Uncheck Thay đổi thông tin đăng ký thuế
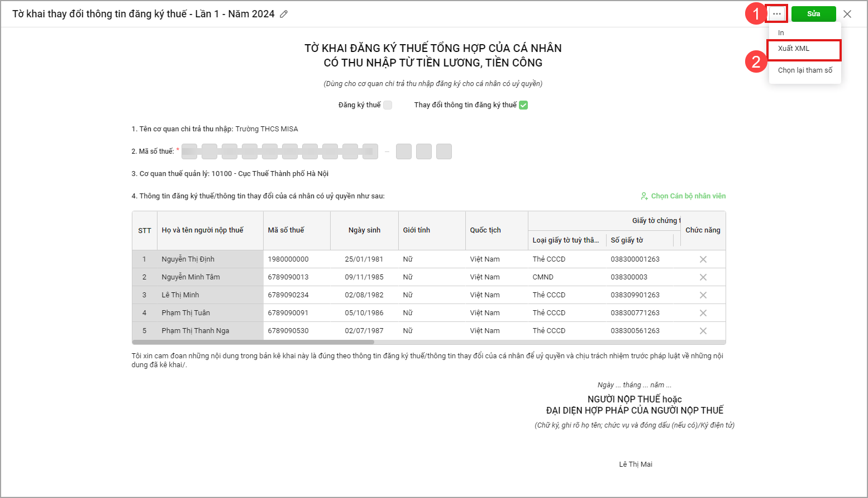The image size is (868, 498). coord(523,105)
